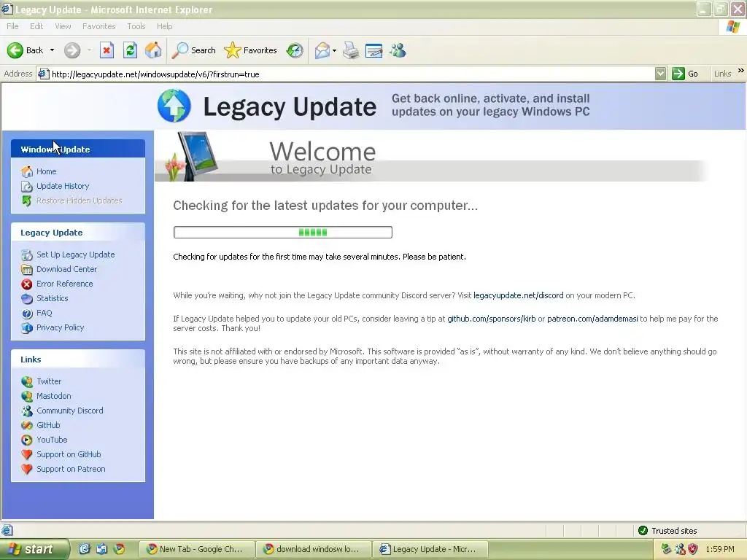Click the red security shield tray icon

(693, 549)
